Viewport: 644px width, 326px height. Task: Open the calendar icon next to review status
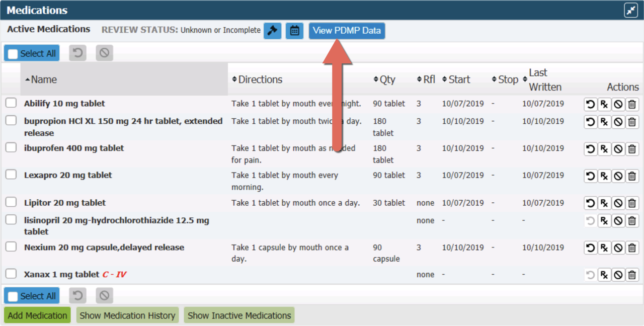point(294,31)
